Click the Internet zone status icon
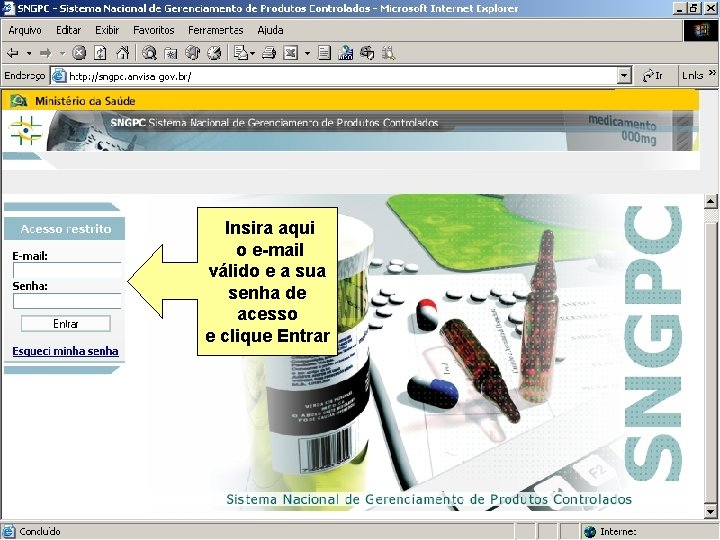Viewport: 720px width, 540px height. [590, 532]
